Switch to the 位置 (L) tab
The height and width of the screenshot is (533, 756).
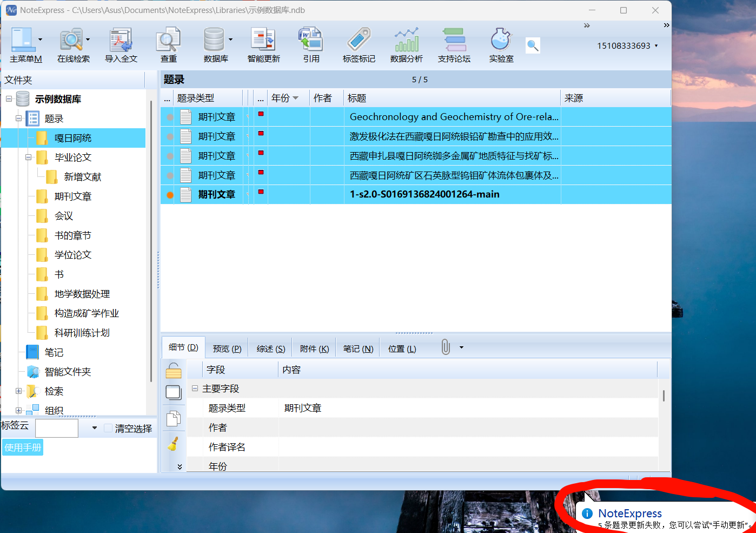[402, 349]
